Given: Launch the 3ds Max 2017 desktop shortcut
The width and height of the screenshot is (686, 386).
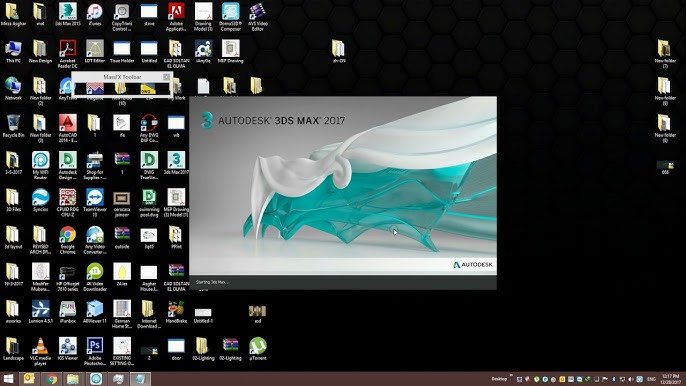Looking at the screenshot, I should [176, 163].
